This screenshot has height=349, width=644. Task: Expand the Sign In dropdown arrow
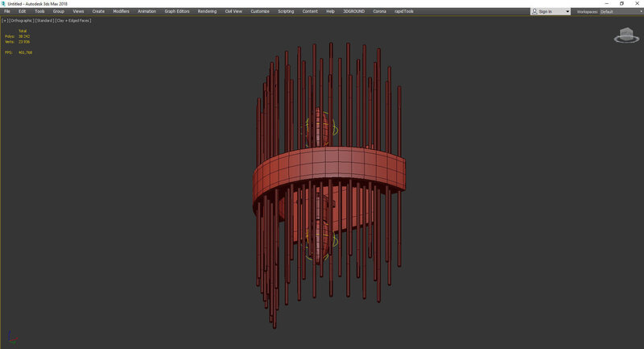pyautogui.click(x=568, y=12)
